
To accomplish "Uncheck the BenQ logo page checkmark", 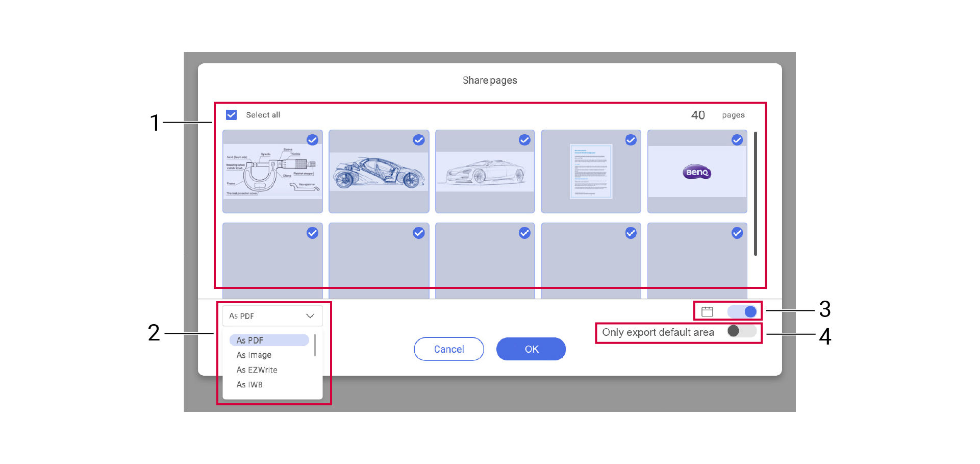I will pos(737,140).
